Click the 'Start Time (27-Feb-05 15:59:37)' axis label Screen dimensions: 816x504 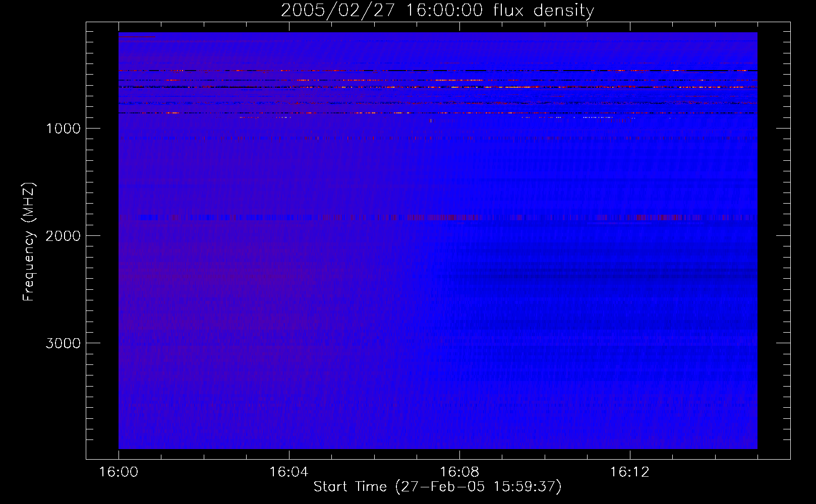(x=437, y=487)
